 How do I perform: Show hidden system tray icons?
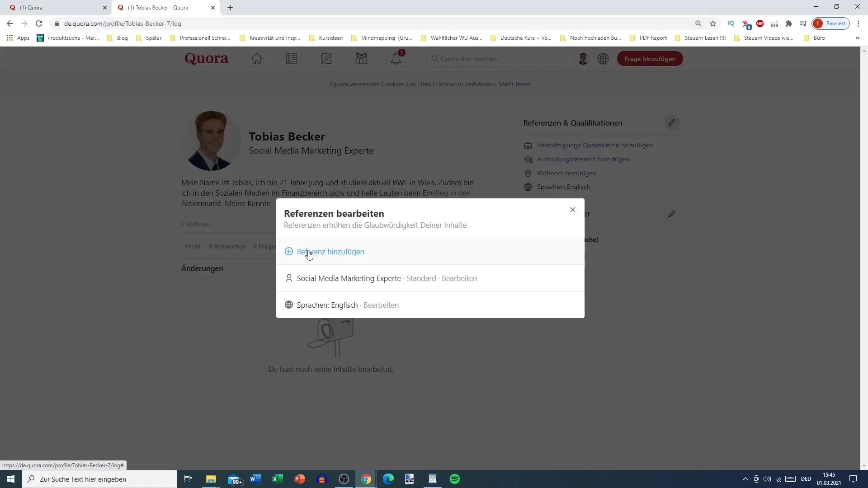pos(745,479)
